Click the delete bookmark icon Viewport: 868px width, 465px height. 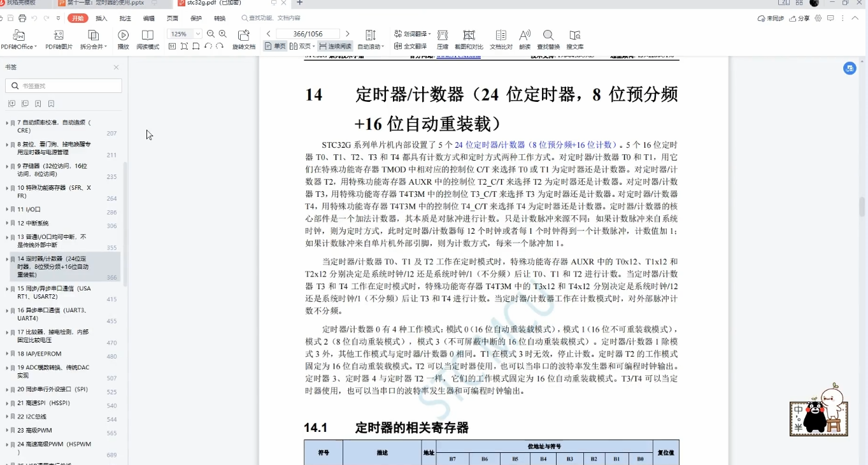coord(51,104)
